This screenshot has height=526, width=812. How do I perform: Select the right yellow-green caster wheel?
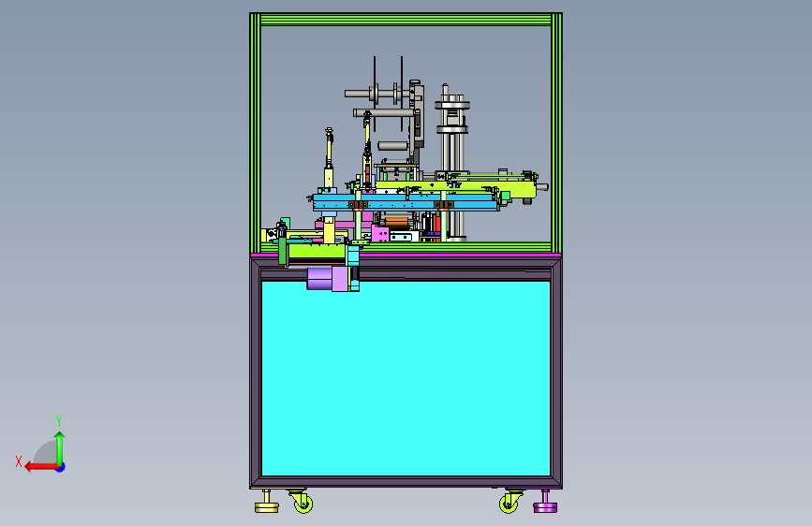510,502
